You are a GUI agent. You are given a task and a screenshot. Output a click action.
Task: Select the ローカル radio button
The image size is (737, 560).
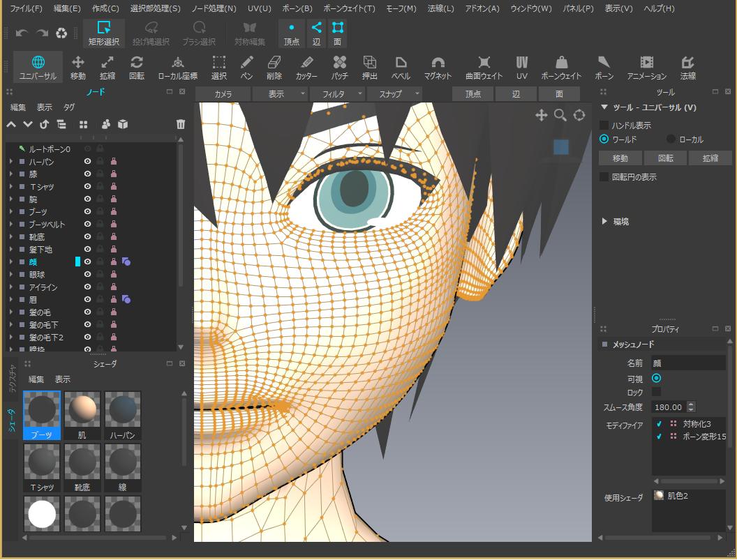(671, 139)
